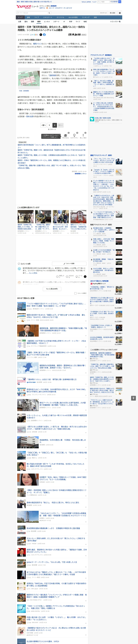138x644 pixels.
Task: Open the マイページ link
Action: (x=103, y=13)
